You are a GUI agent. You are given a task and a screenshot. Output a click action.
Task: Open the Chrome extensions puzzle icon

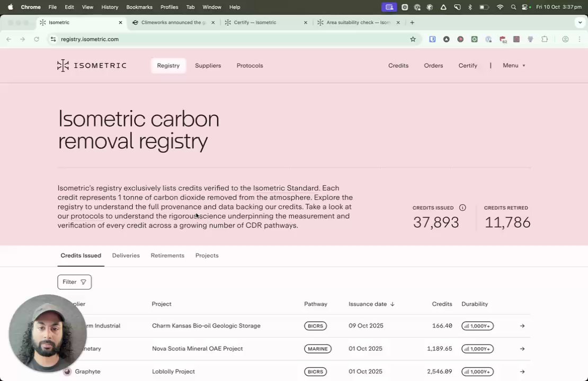coord(544,39)
